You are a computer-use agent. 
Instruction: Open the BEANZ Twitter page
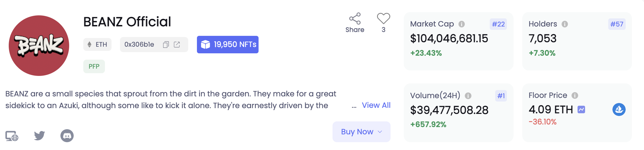pyautogui.click(x=39, y=136)
